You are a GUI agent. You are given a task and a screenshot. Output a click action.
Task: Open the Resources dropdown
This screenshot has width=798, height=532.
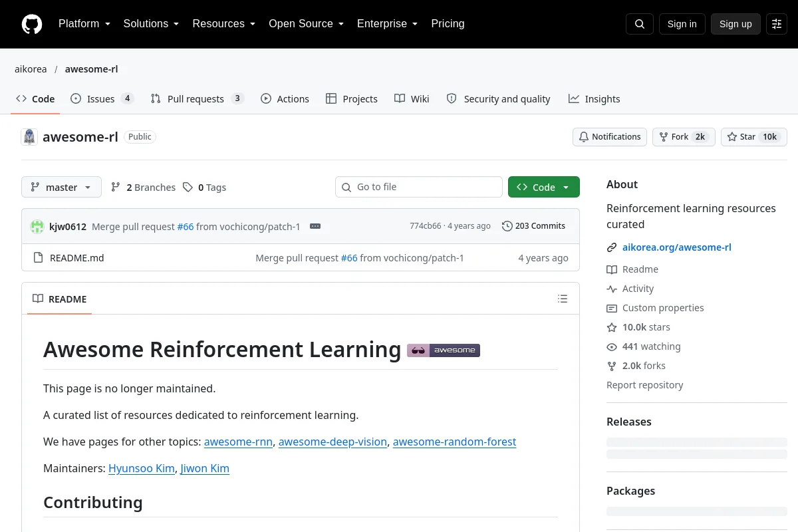pos(224,24)
